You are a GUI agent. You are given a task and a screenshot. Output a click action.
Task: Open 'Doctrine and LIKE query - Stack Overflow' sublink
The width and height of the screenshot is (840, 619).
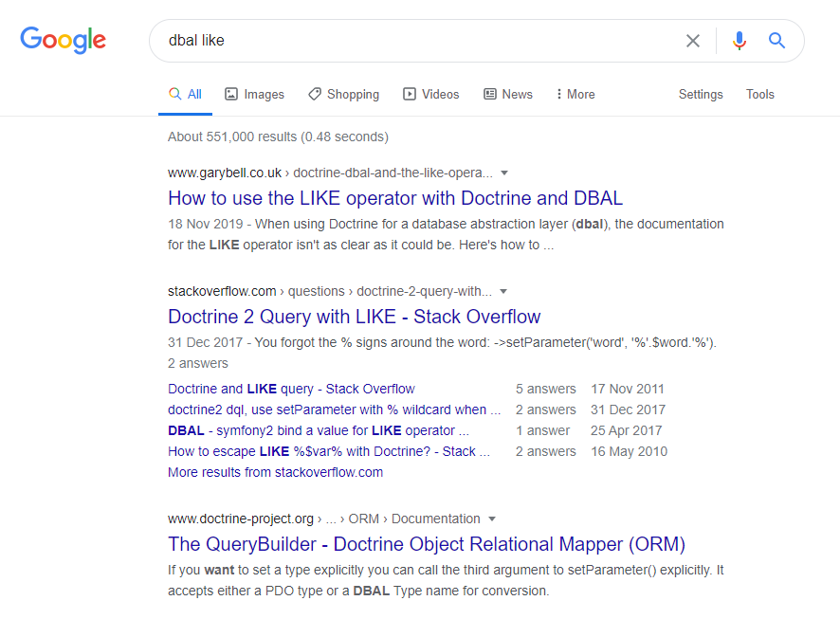click(x=291, y=389)
